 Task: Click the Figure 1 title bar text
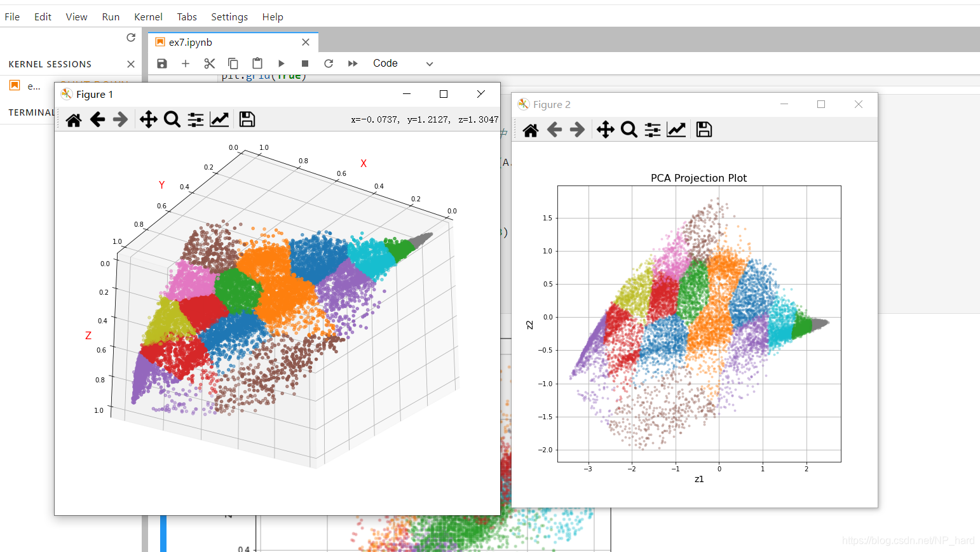click(x=95, y=95)
